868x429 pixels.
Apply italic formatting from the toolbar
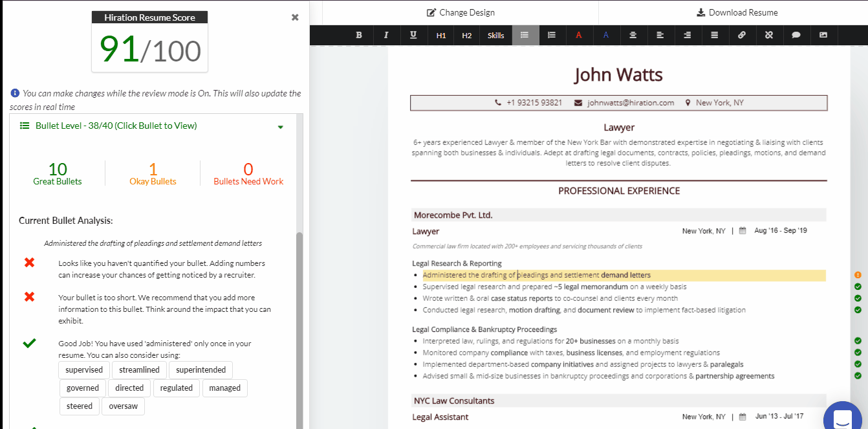pyautogui.click(x=386, y=36)
